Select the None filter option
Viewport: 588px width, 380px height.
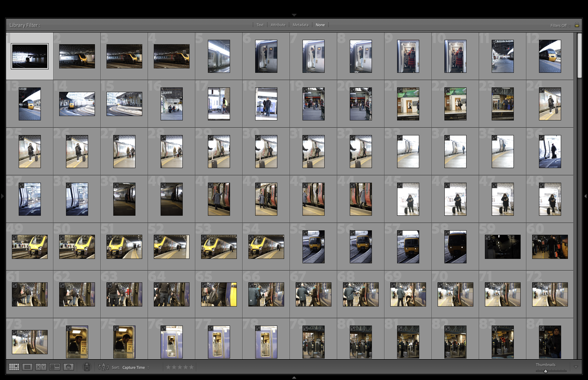pos(320,25)
